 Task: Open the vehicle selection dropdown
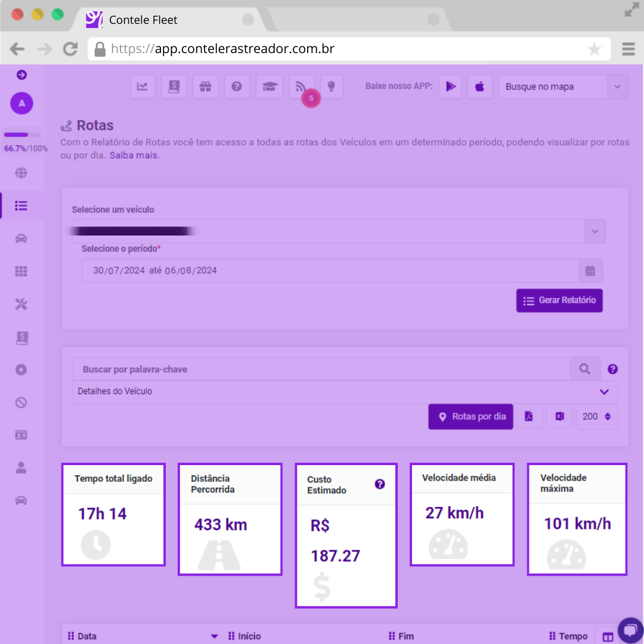595,231
